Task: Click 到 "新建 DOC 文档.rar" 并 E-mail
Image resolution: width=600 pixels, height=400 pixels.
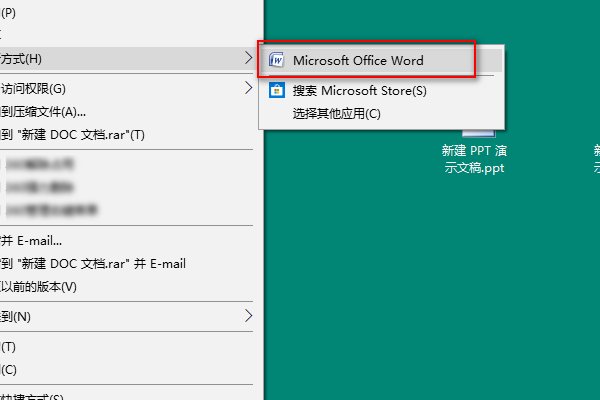Action: [93, 264]
